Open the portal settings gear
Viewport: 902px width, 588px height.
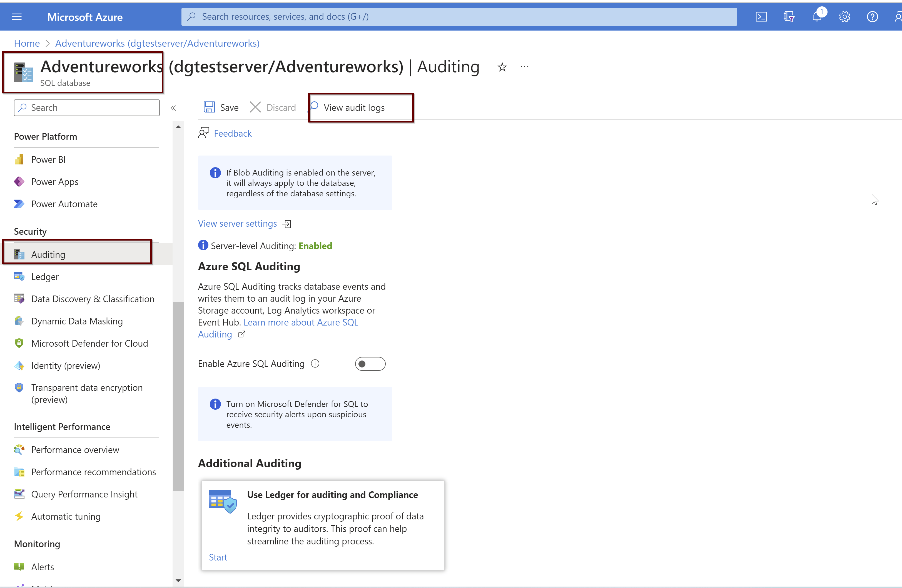tap(844, 16)
